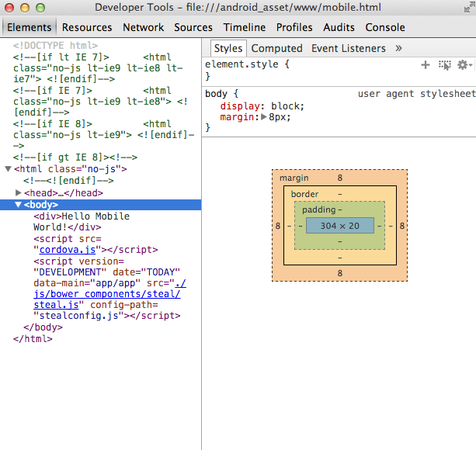This screenshot has width=476, height=450.
Task: Click the padding label in box model
Action: [318, 209]
